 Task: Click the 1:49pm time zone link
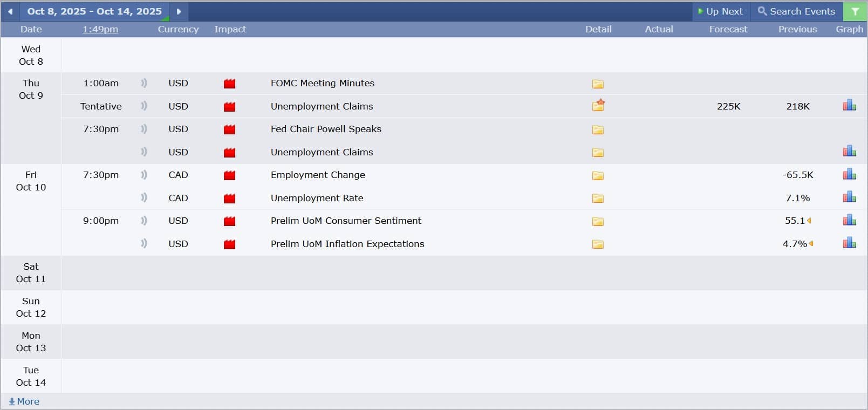tap(100, 29)
